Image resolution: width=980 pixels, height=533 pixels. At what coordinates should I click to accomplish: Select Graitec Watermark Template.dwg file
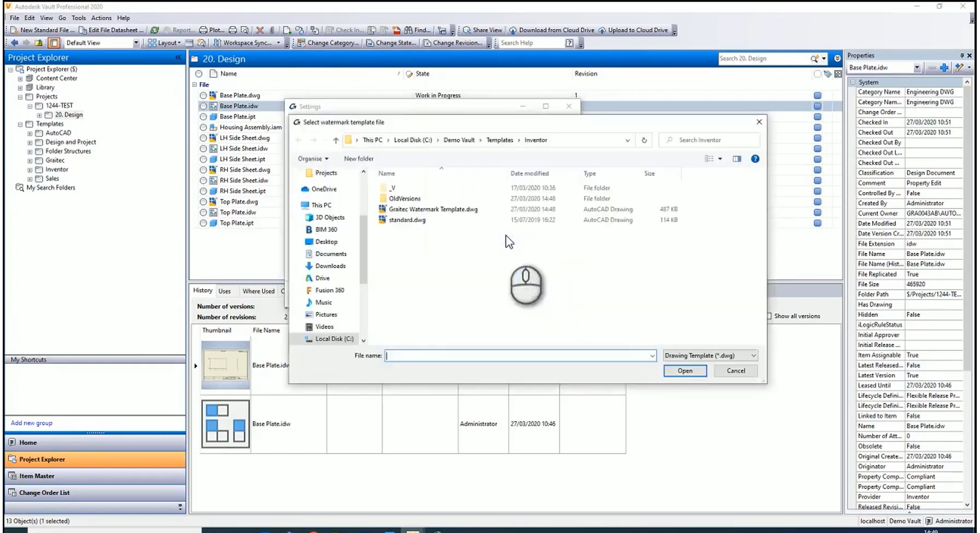(433, 209)
